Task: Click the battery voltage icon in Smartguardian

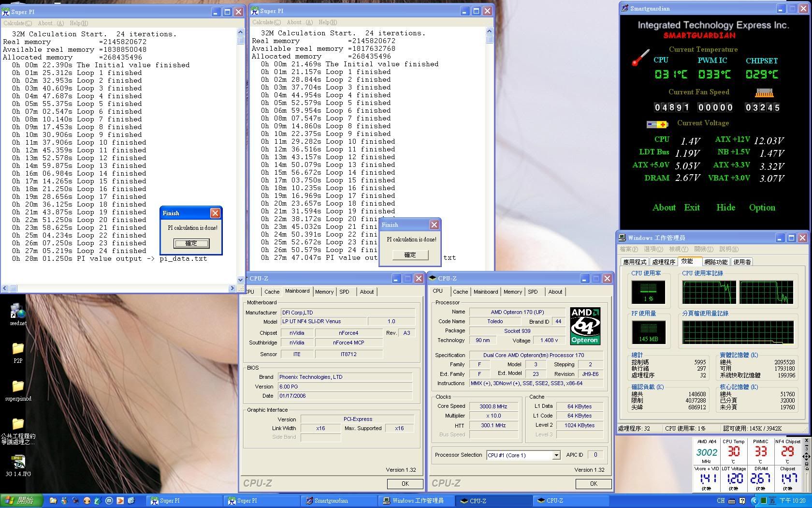Action: pyautogui.click(x=657, y=125)
